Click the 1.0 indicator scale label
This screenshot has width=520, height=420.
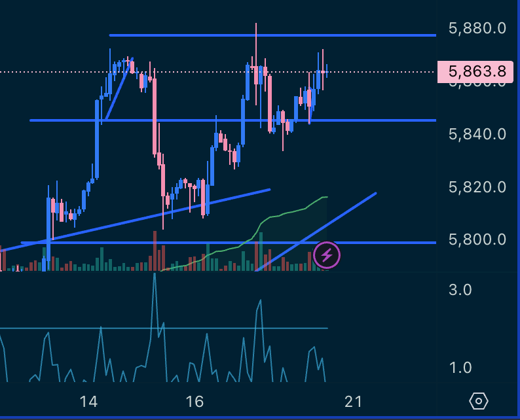[460, 368]
